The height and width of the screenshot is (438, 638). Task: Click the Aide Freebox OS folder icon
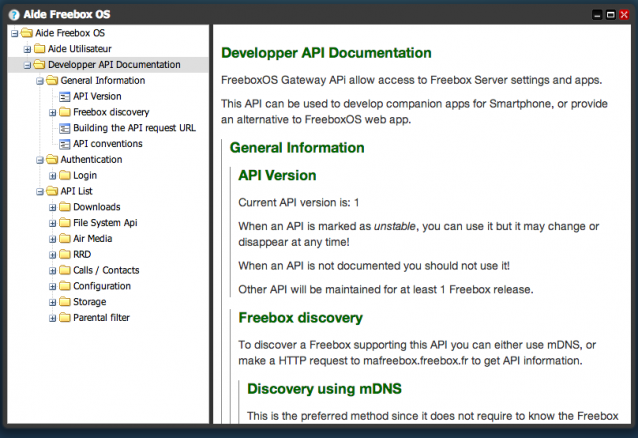[27, 33]
